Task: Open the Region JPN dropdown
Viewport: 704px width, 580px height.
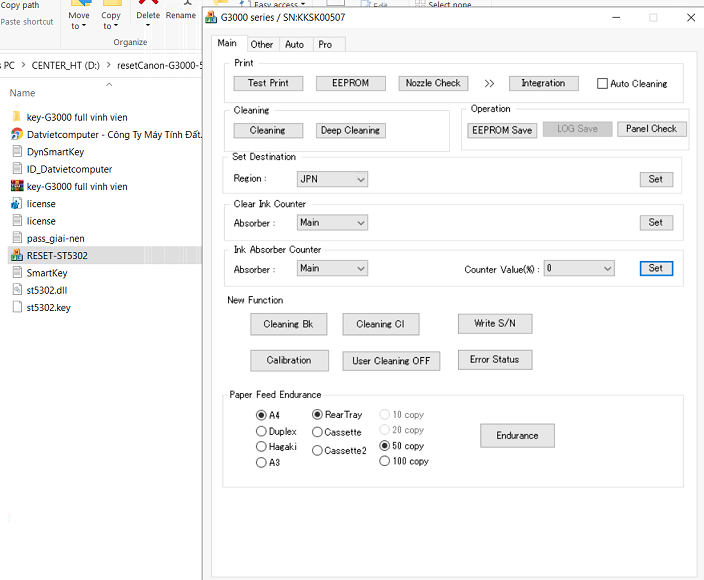Action: coord(332,179)
